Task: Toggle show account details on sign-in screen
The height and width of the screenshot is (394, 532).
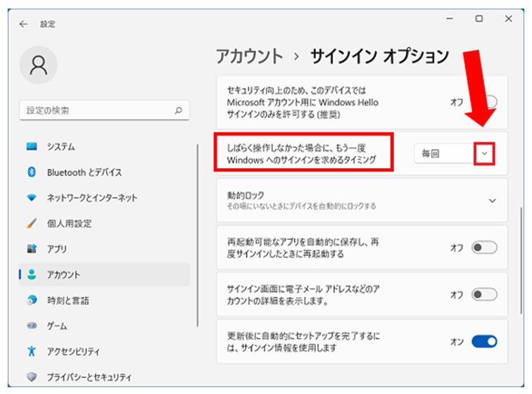Action: click(484, 294)
